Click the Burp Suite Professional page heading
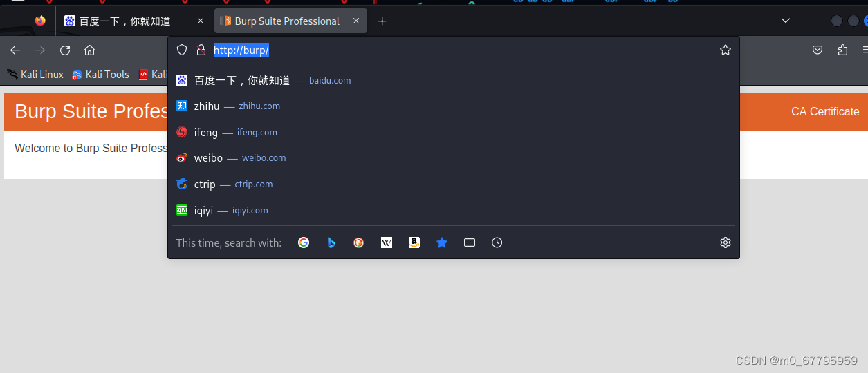 click(x=91, y=111)
